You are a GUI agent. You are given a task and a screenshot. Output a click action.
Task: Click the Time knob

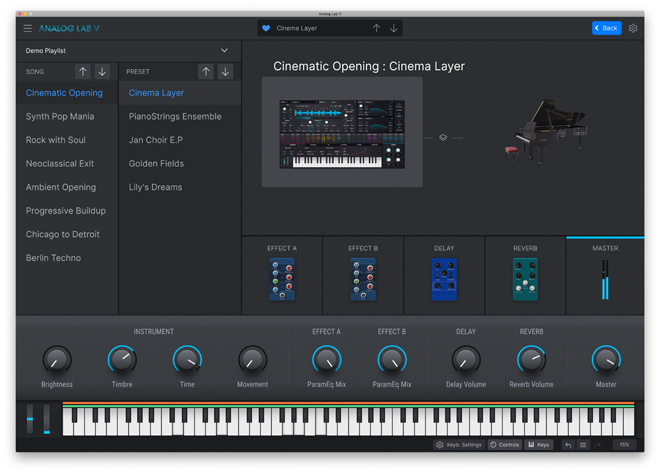(x=187, y=360)
